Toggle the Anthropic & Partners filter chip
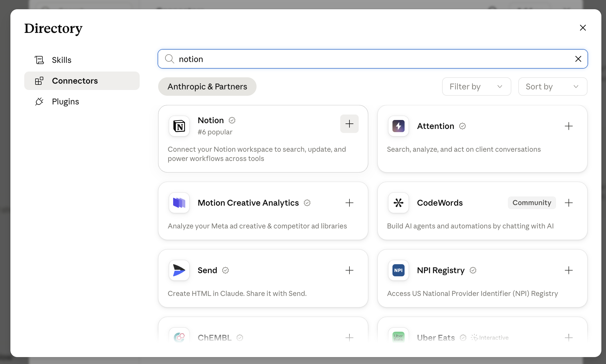Viewport: 606px width, 364px height. (207, 87)
